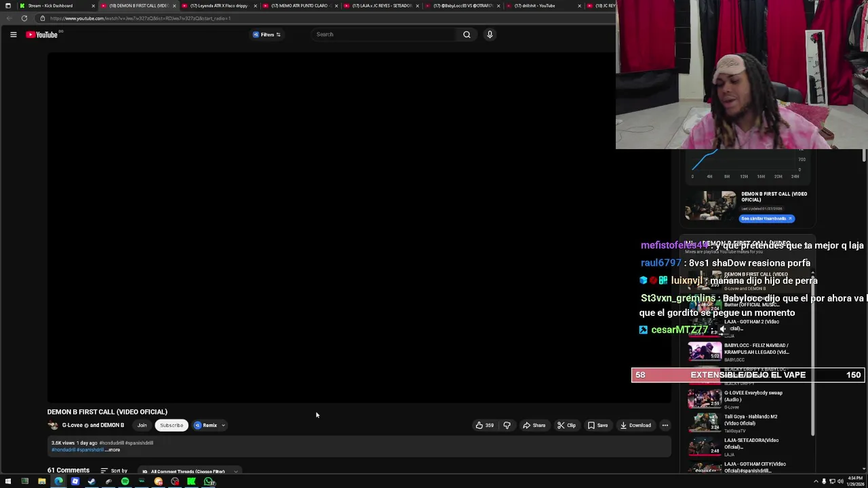Play Tali Goya - Hablando M2 video
The width and height of the screenshot is (868, 488).
pos(705,422)
